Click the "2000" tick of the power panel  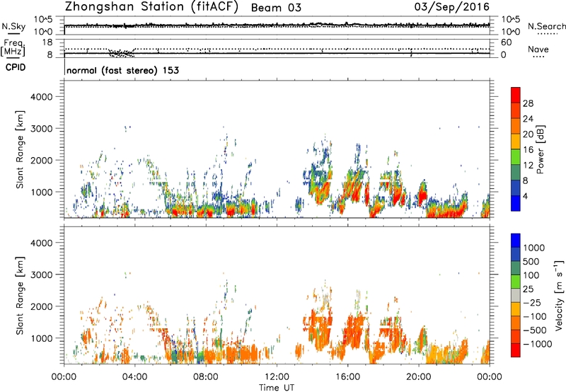click(41, 160)
